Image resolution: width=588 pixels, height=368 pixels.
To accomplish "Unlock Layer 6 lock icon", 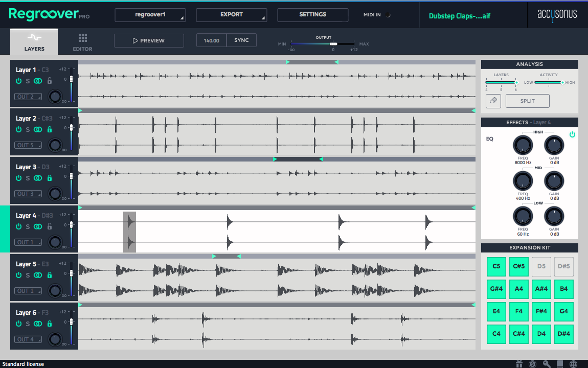I will pyautogui.click(x=50, y=324).
